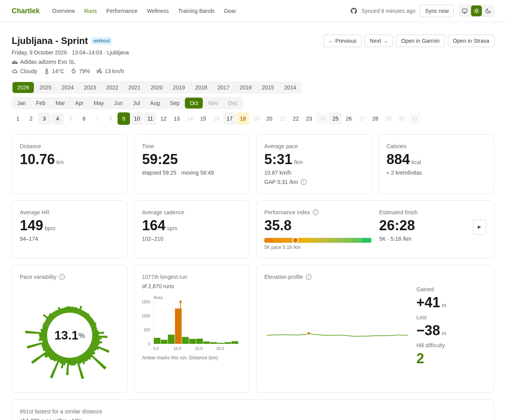Screen dimensions: 506x420
Task: Click the GitHub icon in header
Action: pos(354,11)
